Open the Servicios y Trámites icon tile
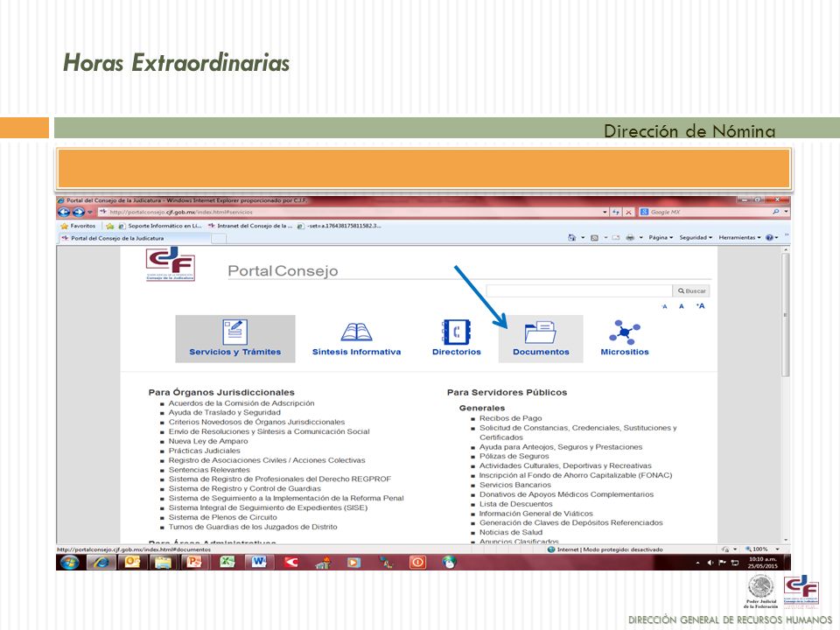 pyautogui.click(x=235, y=339)
